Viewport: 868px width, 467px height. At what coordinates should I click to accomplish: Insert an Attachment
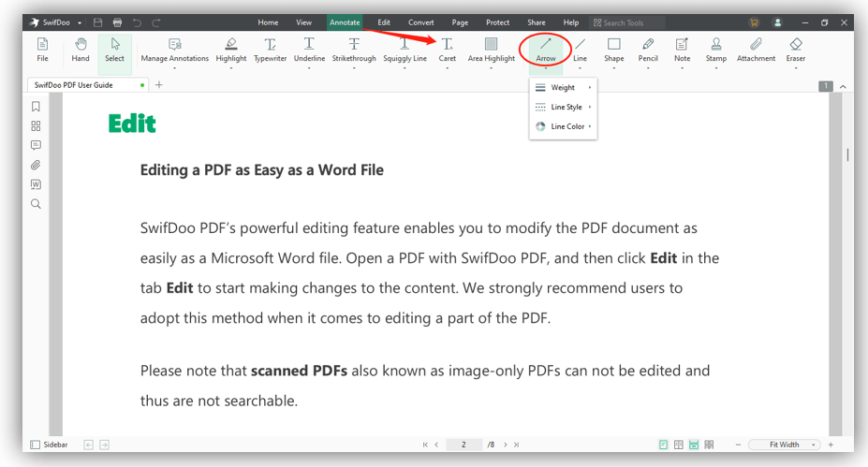(756, 50)
